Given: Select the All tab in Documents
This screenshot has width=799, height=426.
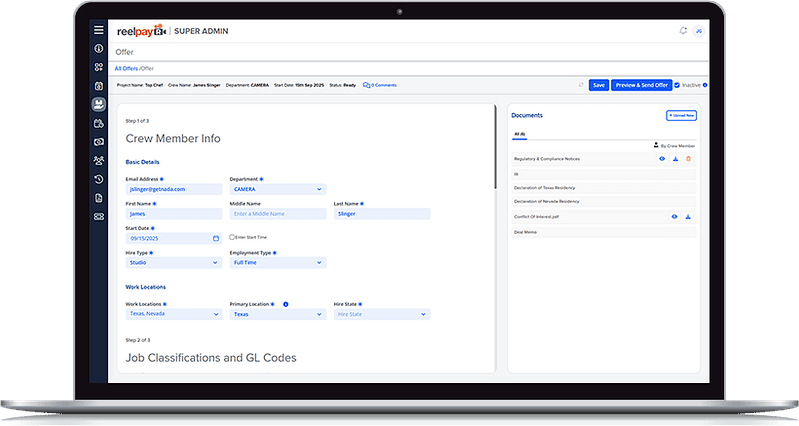Looking at the screenshot, I should pyautogui.click(x=519, y=135).
